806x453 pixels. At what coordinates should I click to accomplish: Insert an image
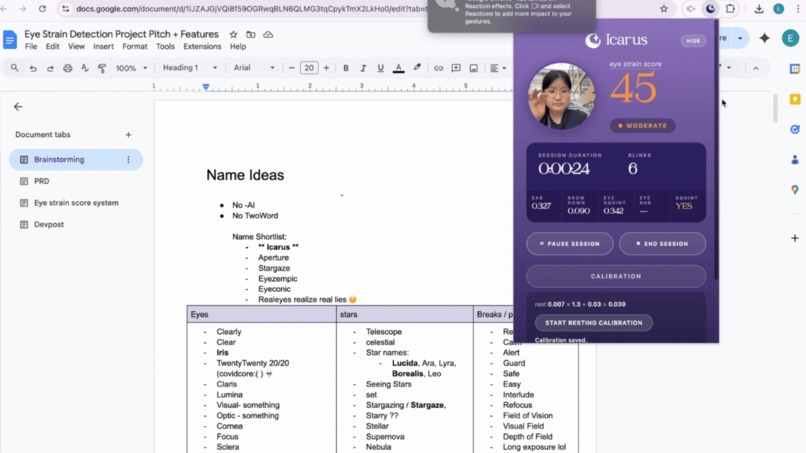(x=473, y=68)
